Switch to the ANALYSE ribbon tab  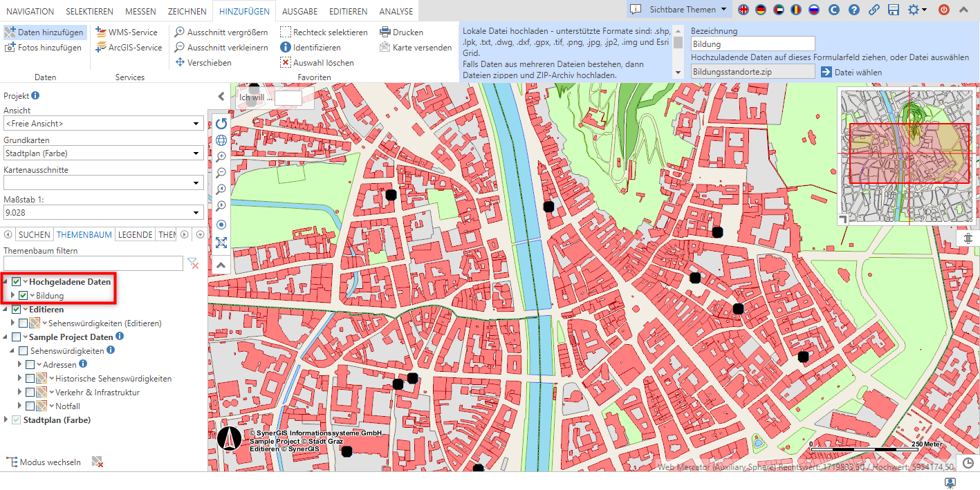pyautogui.click(x=396, y=12)
